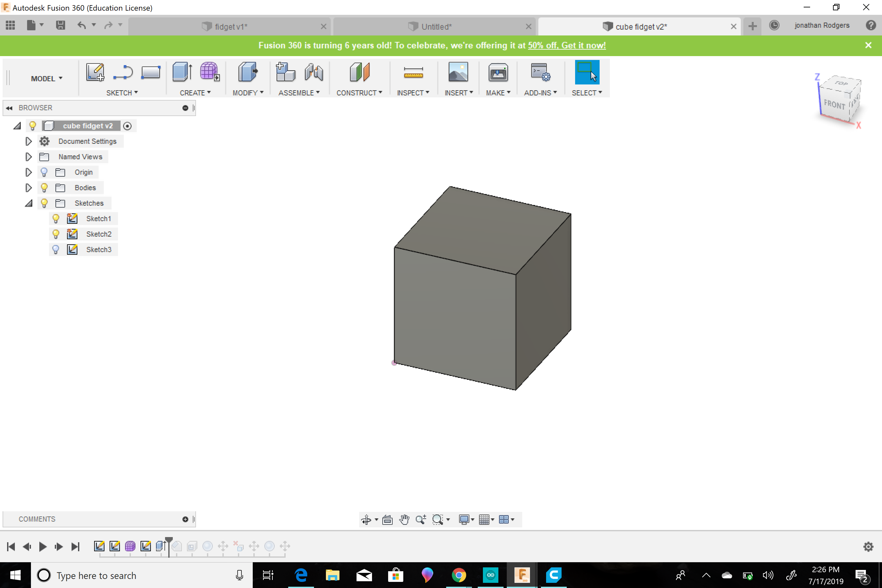Select the Joint assemble tool
Screen dimensions: 882x588
coord(314,72)
